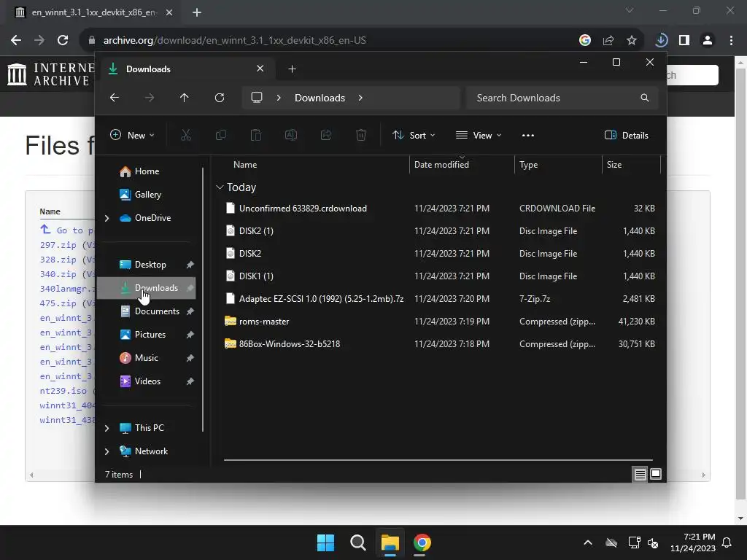
Task: Select Desktop in quick access
Action: click(147, 265)
